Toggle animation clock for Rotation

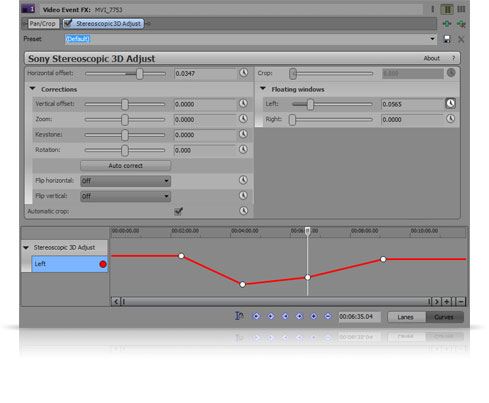point(243,149)
